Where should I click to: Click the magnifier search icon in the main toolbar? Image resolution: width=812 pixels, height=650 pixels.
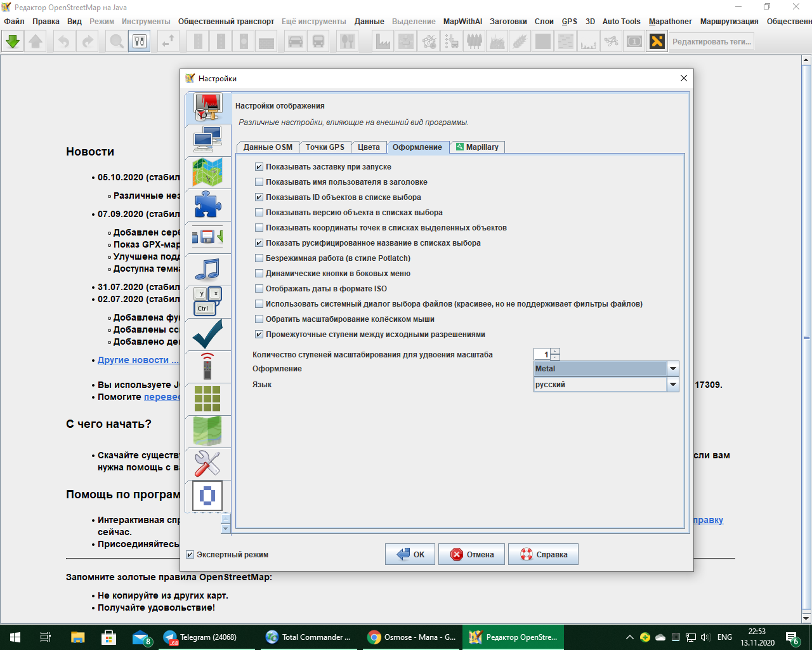tap(117, 42)
